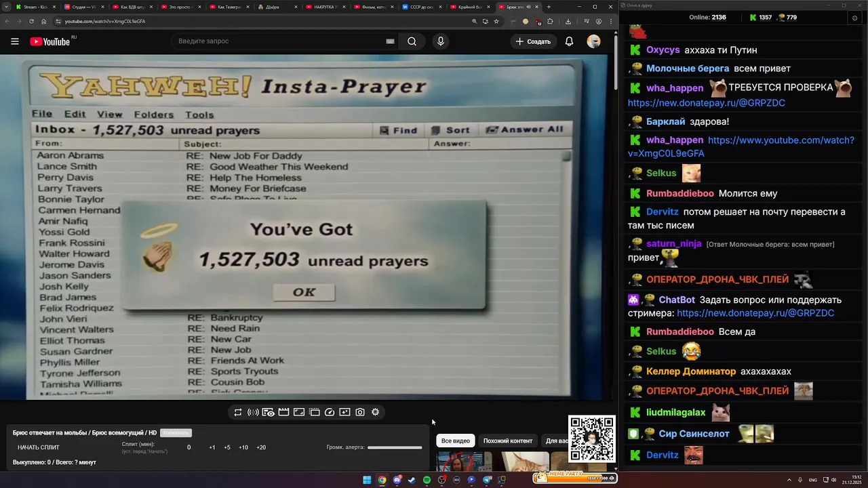Open the YouTube account avatar menu
This screenshot has width=868, height=488.
click(593, 41)
